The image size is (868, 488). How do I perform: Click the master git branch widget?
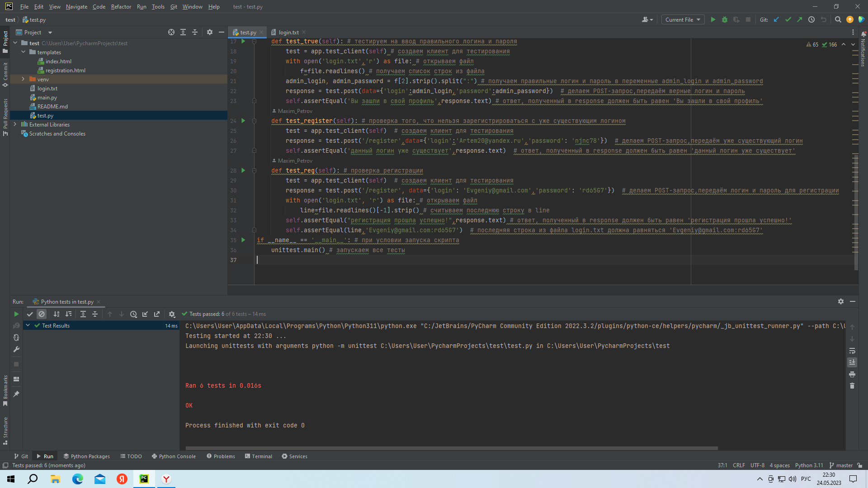pos(841,465)
